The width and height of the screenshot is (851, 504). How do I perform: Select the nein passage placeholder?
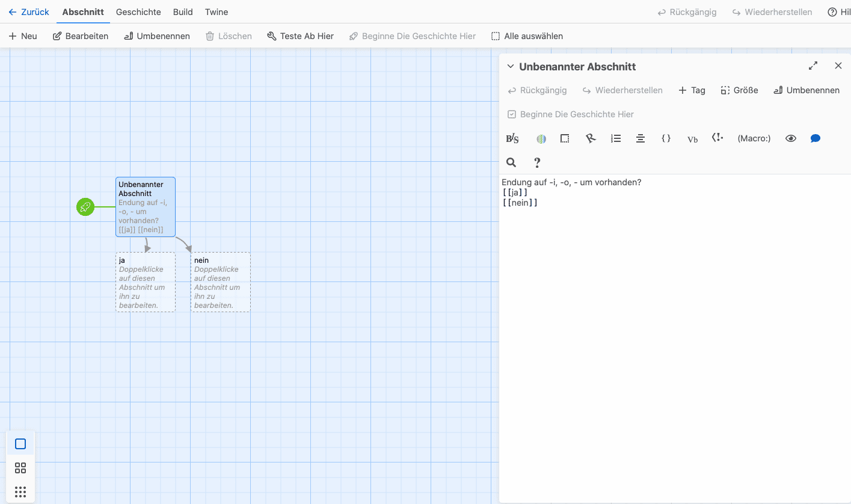(x=221, y=282)
